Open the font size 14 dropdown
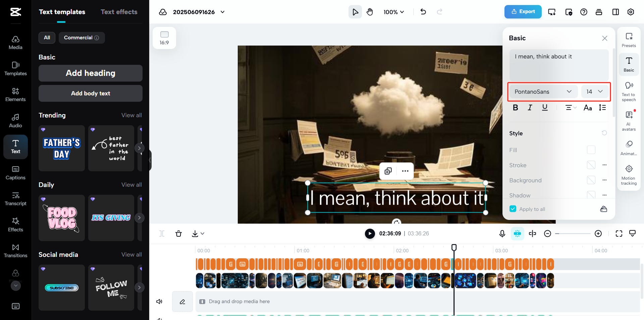Viewport: 644px width, 320px height. click(x=595, y=92)
